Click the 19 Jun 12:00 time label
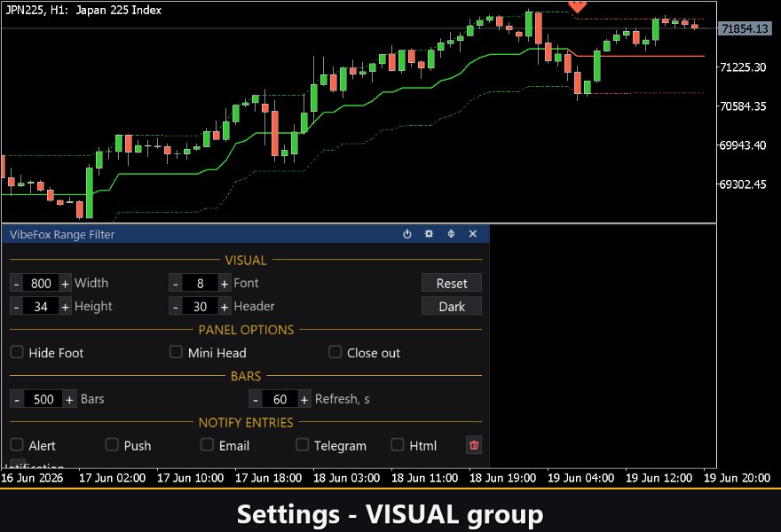 coord(659,478)
